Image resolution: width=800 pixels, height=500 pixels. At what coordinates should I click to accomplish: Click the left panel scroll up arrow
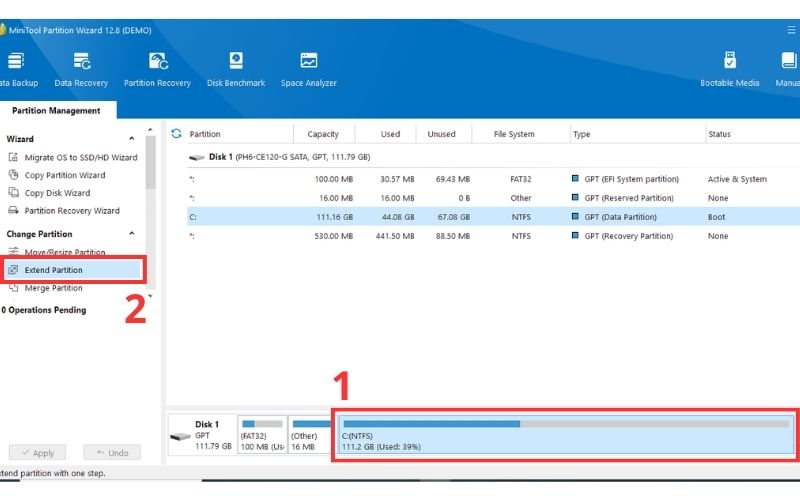(x=150, y=130)
